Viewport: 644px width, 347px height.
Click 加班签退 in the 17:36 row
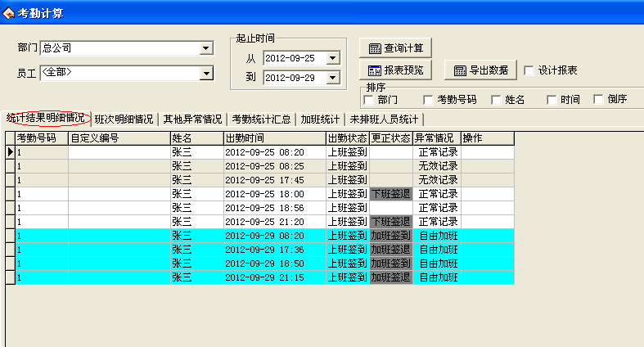(391, 250)
